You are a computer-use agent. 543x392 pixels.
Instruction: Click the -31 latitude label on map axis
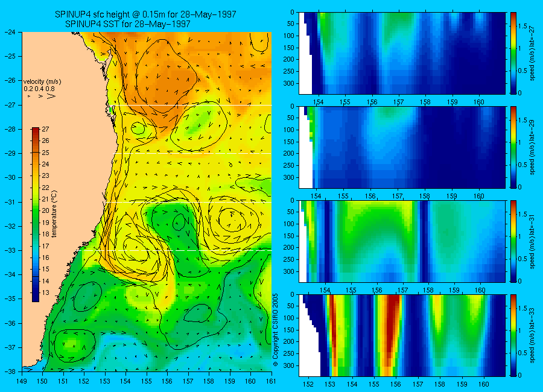click(x=10, y=202)
